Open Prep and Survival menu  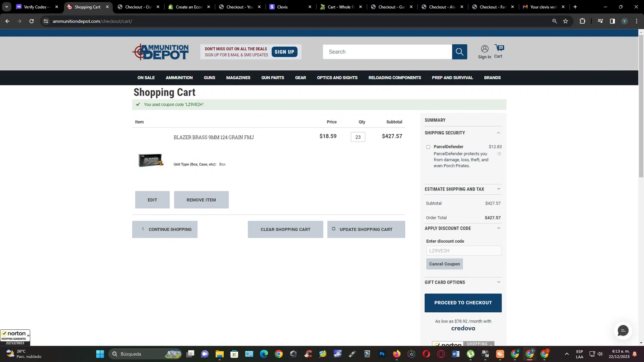[x=452, y=78]
